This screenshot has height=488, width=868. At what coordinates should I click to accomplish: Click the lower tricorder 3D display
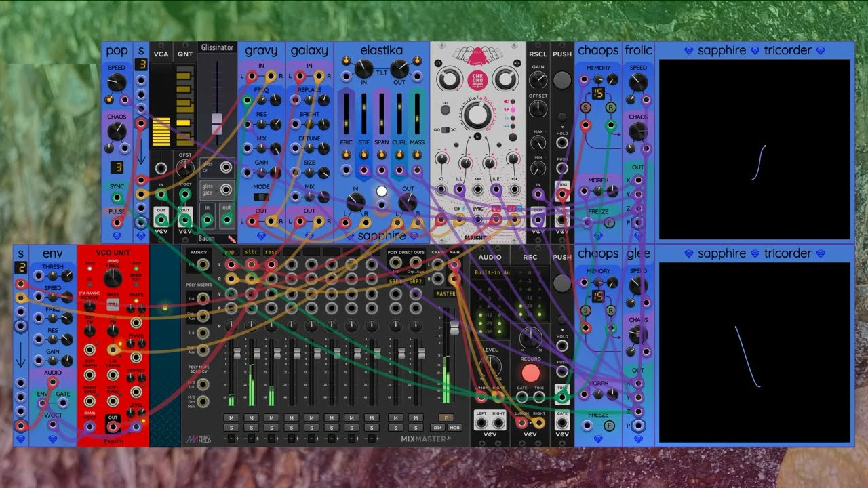[755, 352]
